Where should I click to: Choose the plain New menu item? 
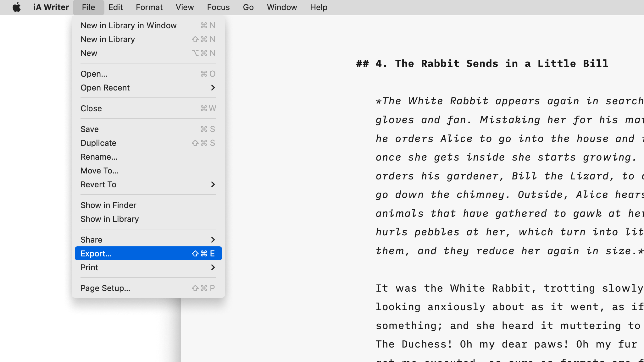[x=89, y=53]
